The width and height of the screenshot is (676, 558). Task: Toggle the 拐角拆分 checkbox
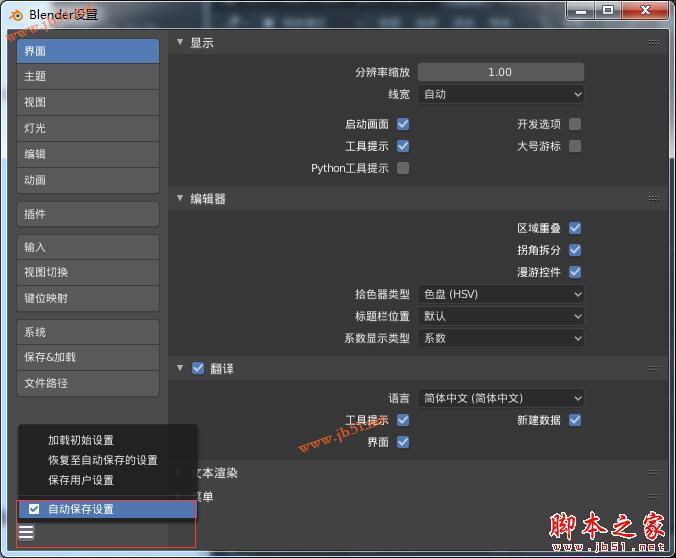[575, 250]
